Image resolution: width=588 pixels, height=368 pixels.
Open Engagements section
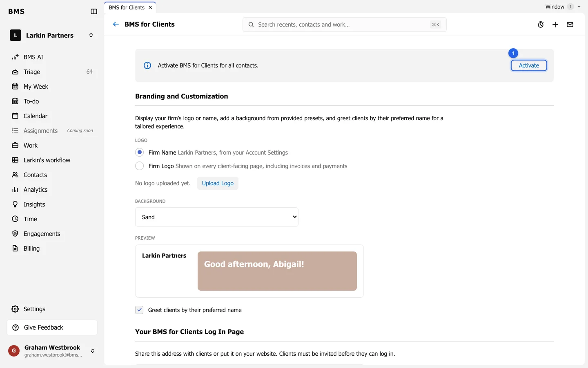[x=52, y=234]
